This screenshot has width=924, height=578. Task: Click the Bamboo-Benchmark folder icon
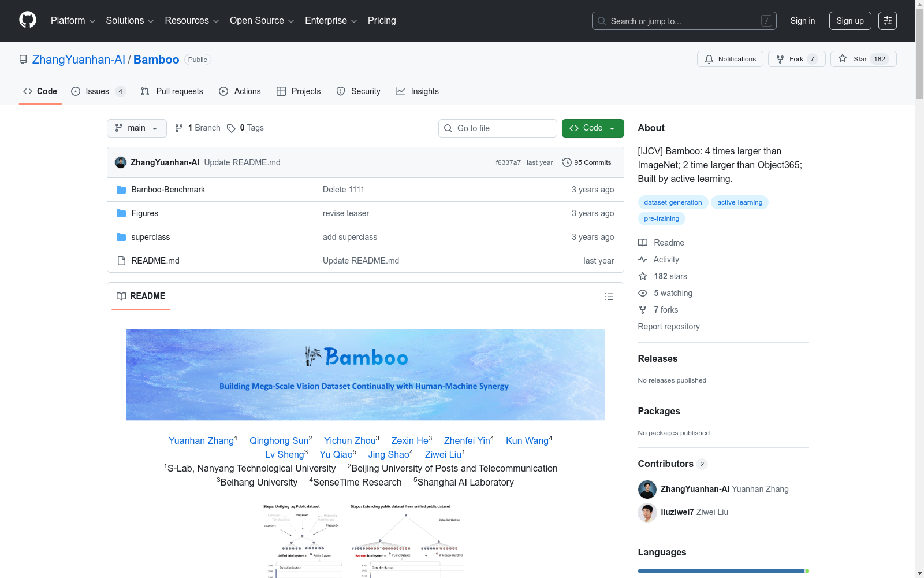point(121,190)
